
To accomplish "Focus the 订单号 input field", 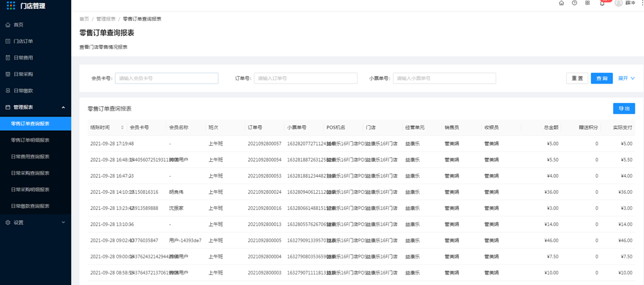I will [x=306, y=78].
